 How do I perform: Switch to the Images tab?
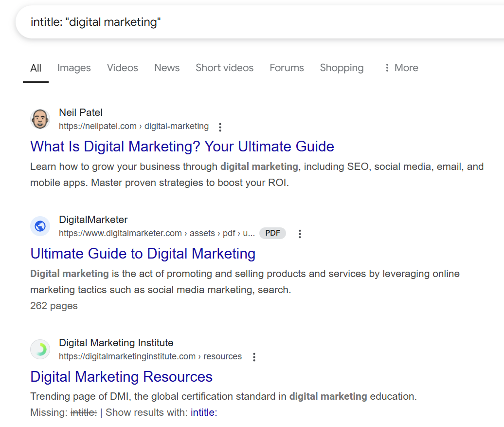[x=74, y=68]
